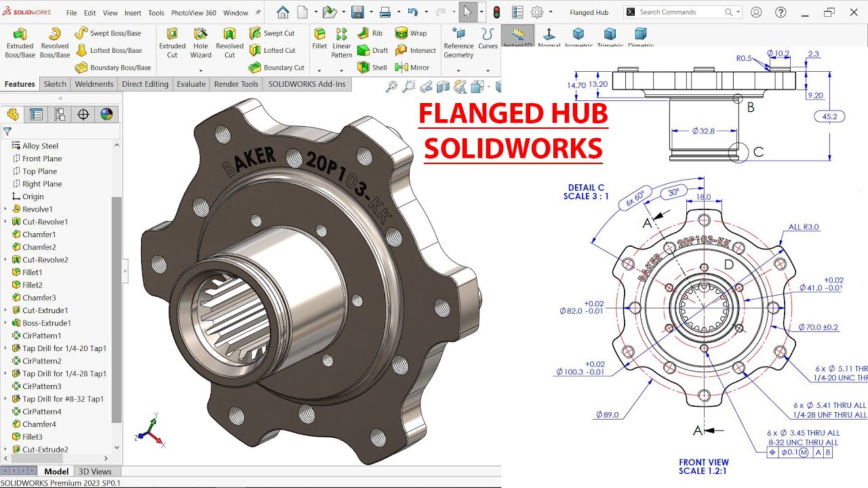Click the Section View icon
Viewport: 868px width, 488px height.
point(443,86)
